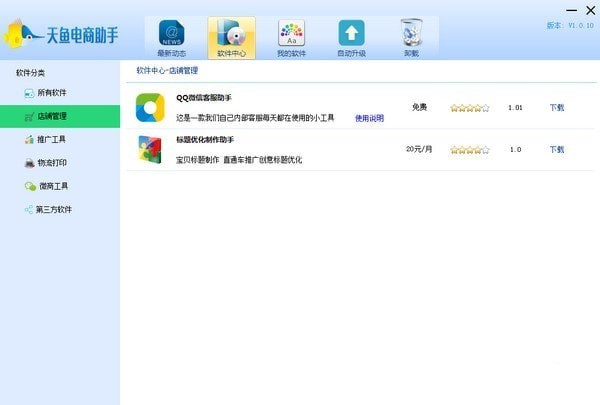Download QQ微信客服助手 via 下载 link
Screen dimensions: 600x405
(x=557, y=107)
